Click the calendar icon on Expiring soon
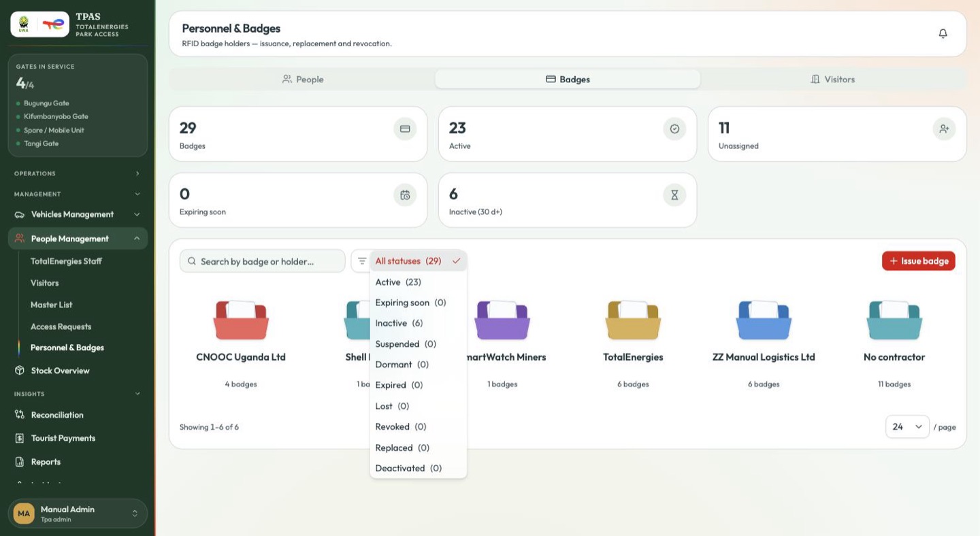The height and width of the screenshot is (536, 980). click(405, 195)
